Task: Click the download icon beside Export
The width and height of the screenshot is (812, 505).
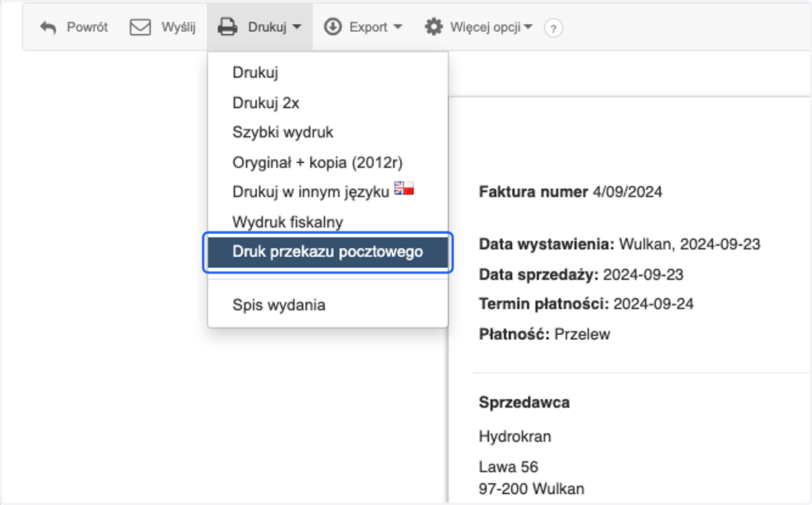Action: click(332, 27)
